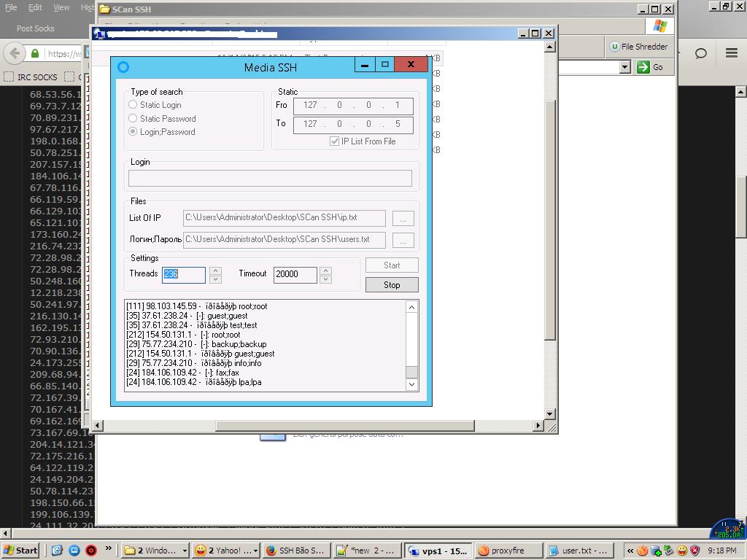Click log line 184.106.109.42 lpa;lpa
Image resolution: width=747 pixels, height=560 pixels.
[194, 382]
